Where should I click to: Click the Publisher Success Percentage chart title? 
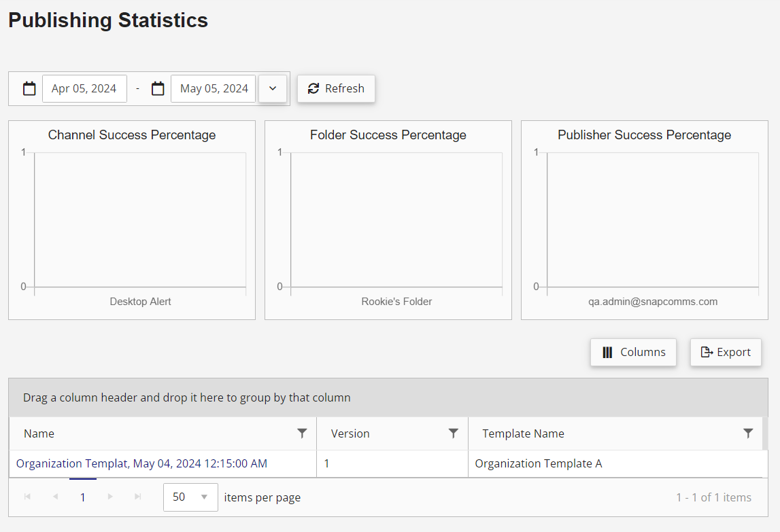point(644,135)
